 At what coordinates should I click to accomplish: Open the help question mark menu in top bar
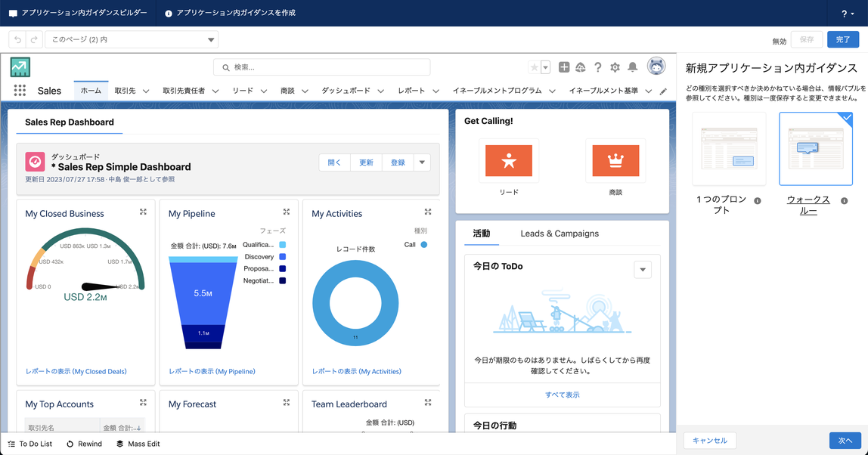(848, 14)
